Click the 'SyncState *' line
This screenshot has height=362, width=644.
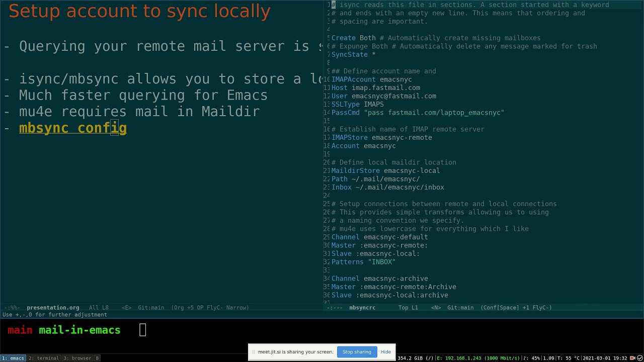pyautogui.click(x=354, y=54)
